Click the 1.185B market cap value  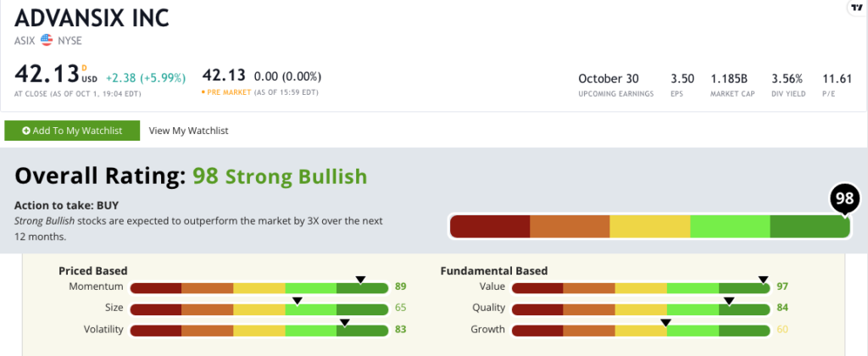[x=729, y=78]
